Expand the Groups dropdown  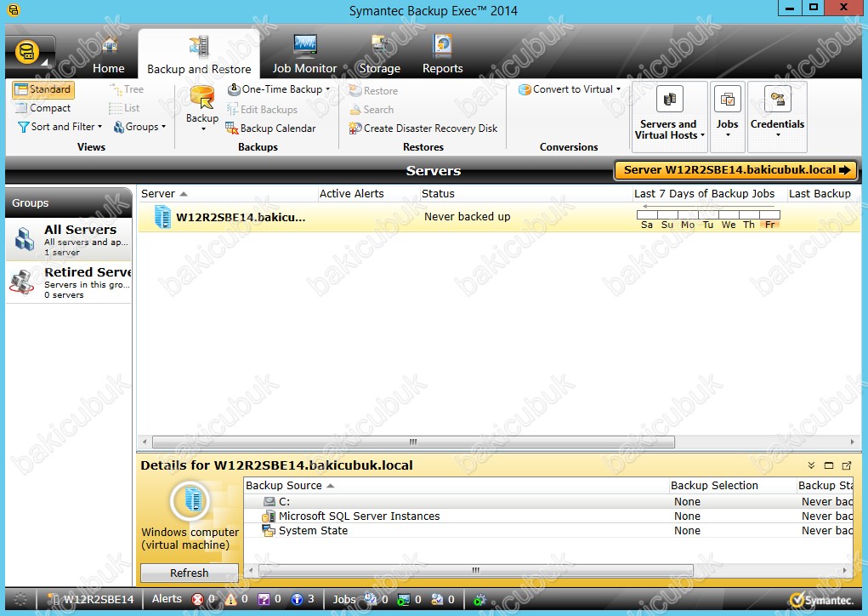(x=139, y=127)
